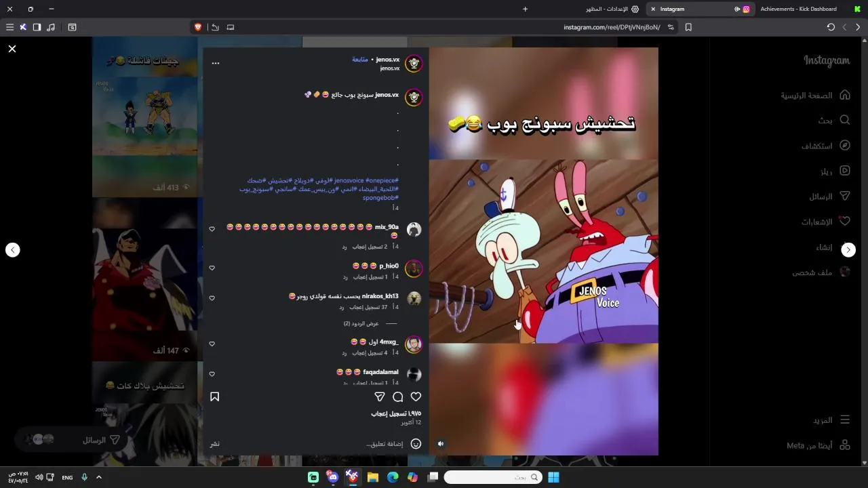Like _4mxg's comment
The image size is (868, 488).
pyautogui.click(x=212, y=344)
